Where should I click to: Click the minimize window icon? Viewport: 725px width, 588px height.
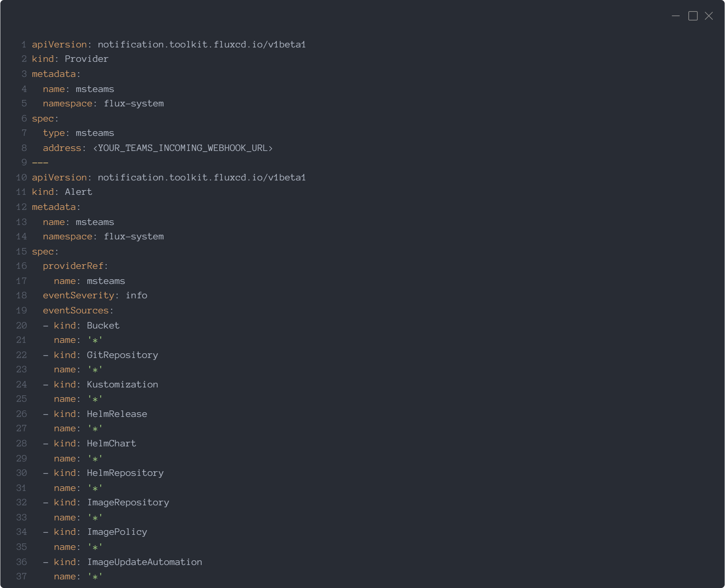point(675,16)
